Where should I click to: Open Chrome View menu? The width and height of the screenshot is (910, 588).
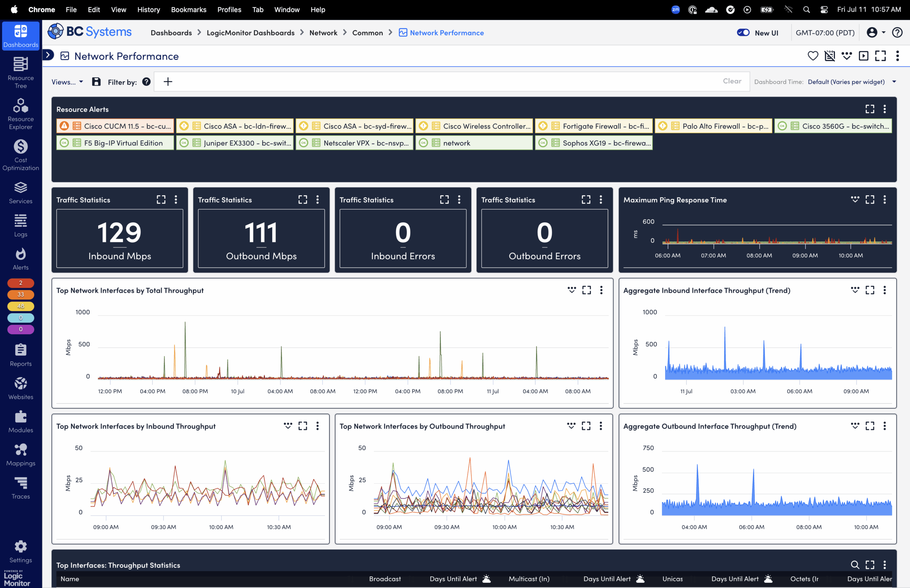118,10
